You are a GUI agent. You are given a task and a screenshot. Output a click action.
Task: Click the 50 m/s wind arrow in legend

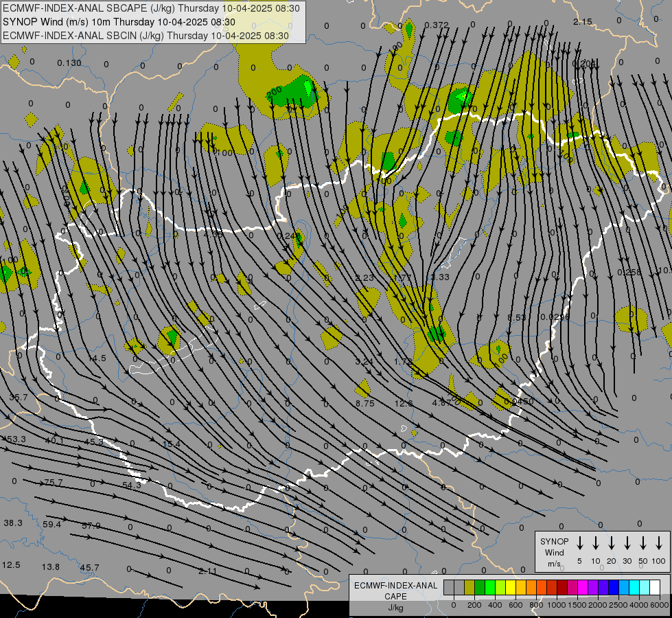(643, 543)
